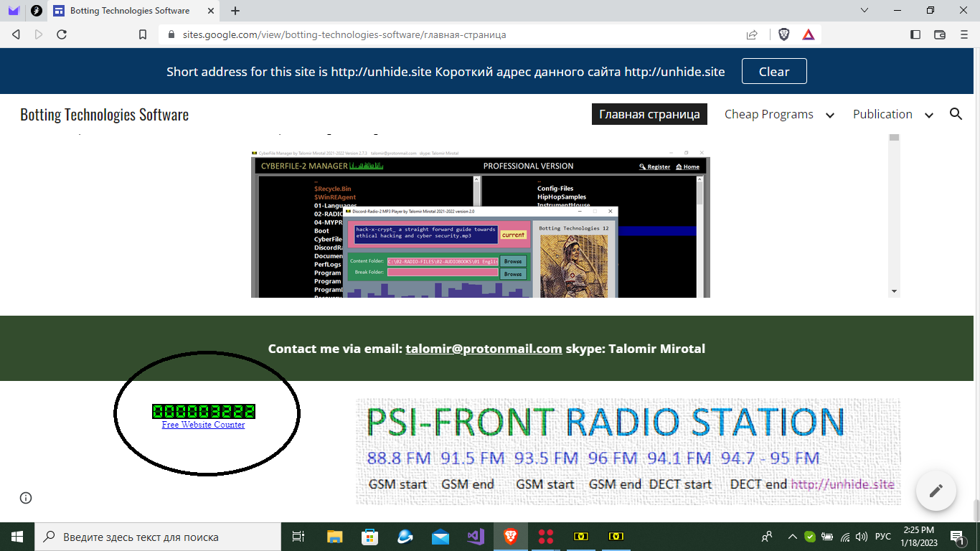Open the Главная страница menu item
Image resolution: width=980 pixels, height=551 pixels.
coord(649,114)
